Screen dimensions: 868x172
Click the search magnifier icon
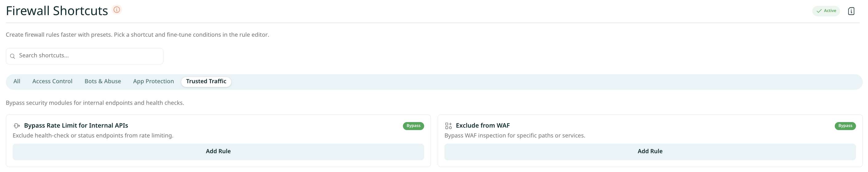pyautogui.click(x=13, y=56)
